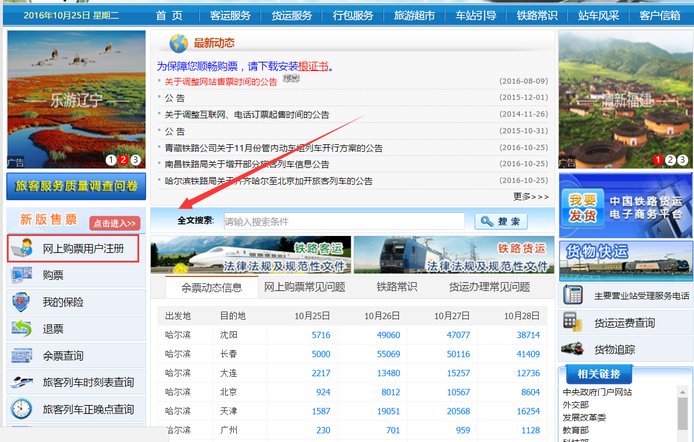Open 关于调整网站售票时间的公告
The image size is (694, 442).
pyautogui.click(x=221, y=81)
